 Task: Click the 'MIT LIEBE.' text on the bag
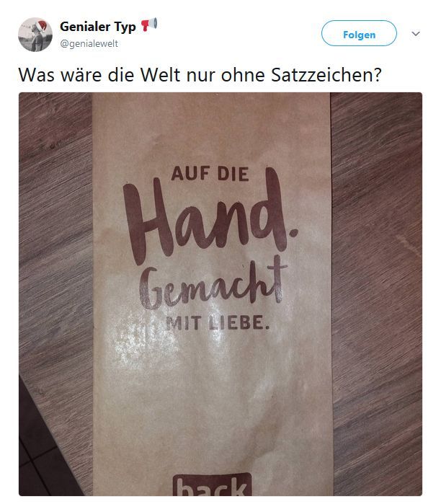(x=217, y=323)
